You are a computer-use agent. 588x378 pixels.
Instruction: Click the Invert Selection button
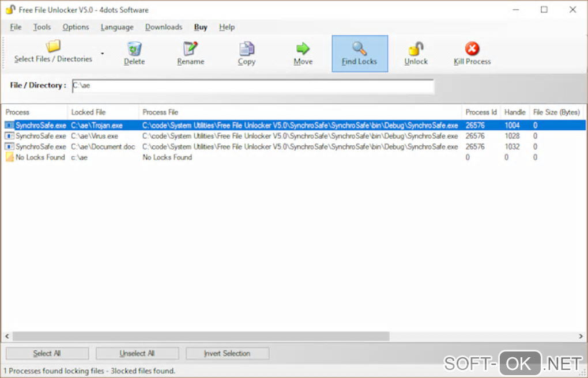pos(227,353)
